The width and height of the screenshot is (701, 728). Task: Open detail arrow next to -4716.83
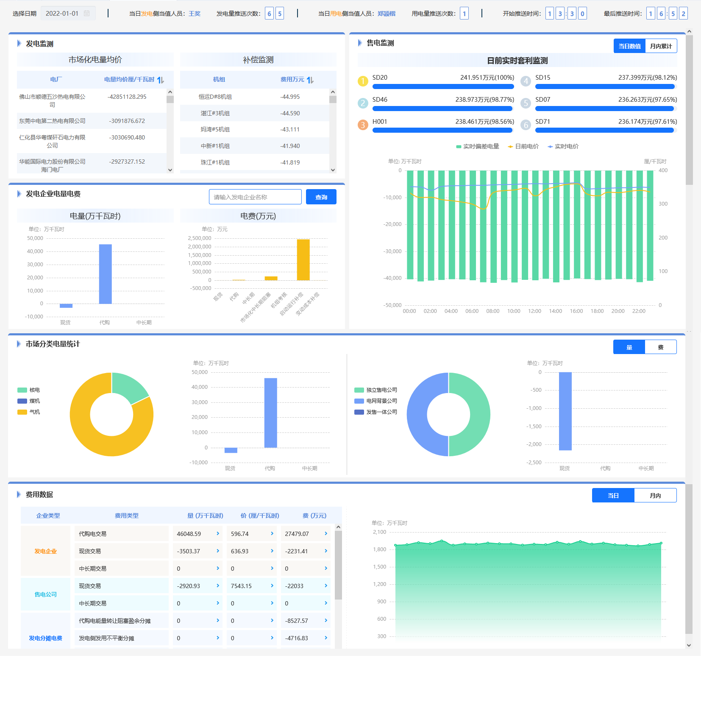(x=326, y=638)
